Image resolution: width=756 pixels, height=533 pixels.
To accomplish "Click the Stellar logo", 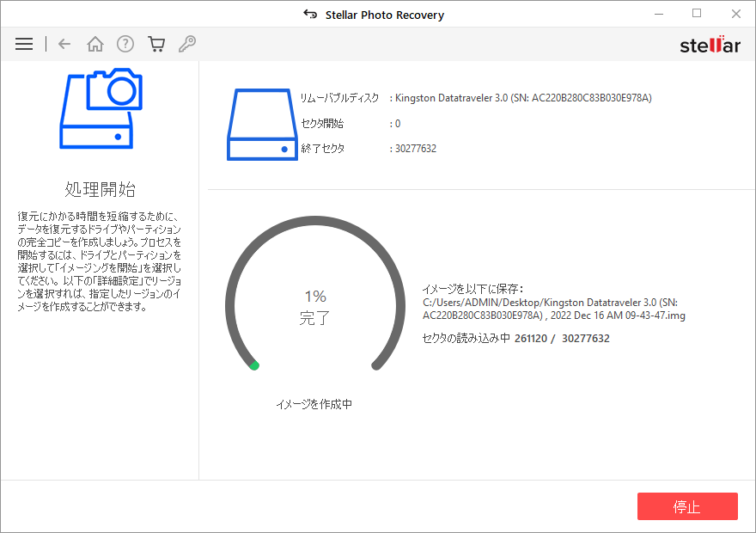I will pyautogui.click(x=710, y=45).
